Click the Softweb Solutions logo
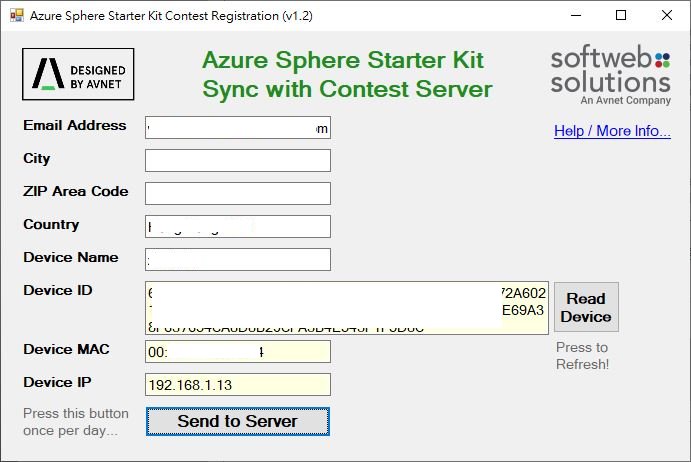This screenshot has height=462, width=691. (x=610, y=75)
